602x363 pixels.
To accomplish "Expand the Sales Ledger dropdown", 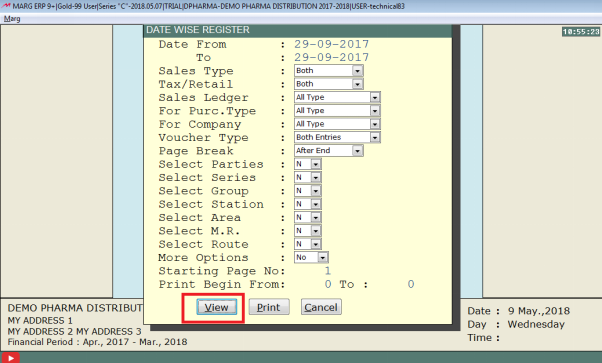I will pyautogui.click(x=375, y=98).
